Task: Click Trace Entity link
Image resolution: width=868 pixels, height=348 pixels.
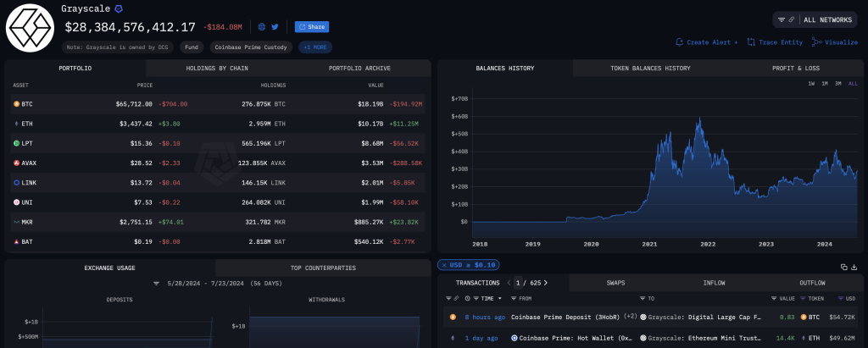Action: 775,42
